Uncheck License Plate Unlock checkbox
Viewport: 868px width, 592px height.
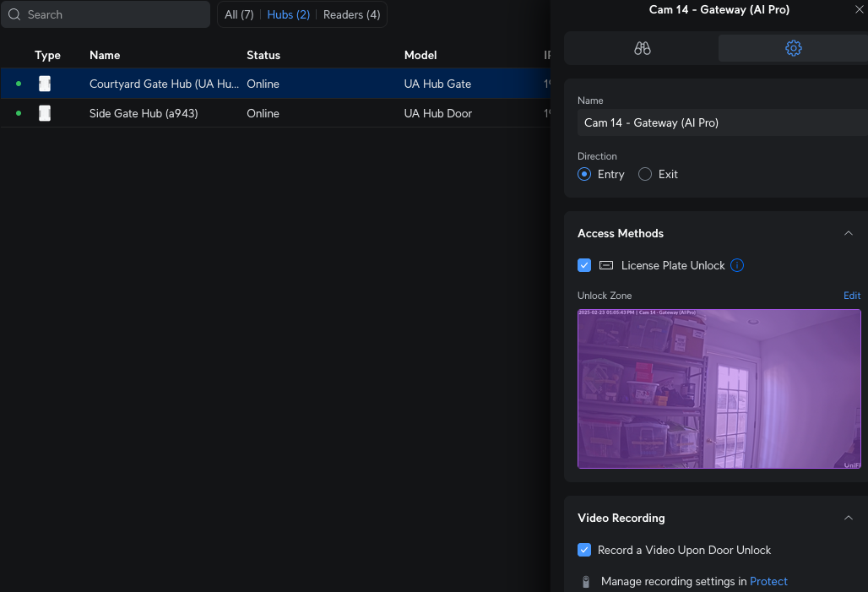pos(584,265)
